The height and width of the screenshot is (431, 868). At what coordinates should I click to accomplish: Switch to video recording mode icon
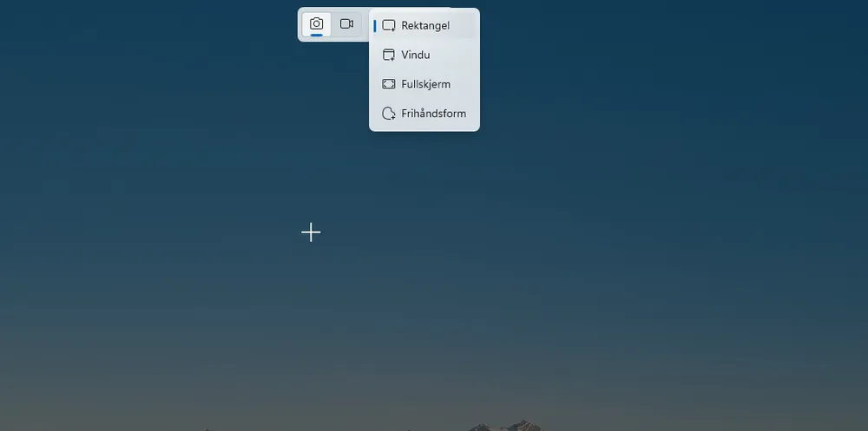click(346, 23)
